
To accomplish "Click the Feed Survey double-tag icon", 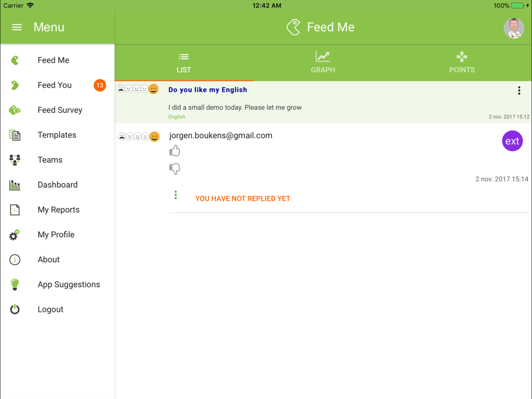I will coord(14,110).
